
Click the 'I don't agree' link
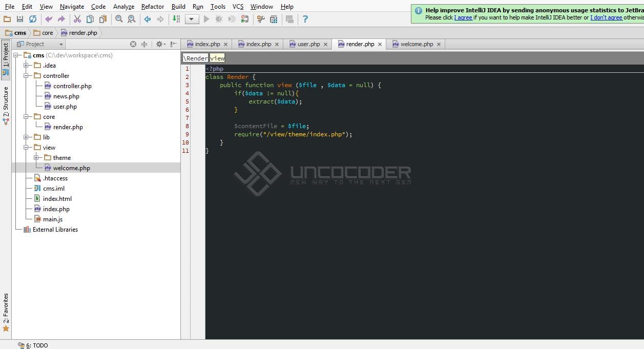pos(606,17)
